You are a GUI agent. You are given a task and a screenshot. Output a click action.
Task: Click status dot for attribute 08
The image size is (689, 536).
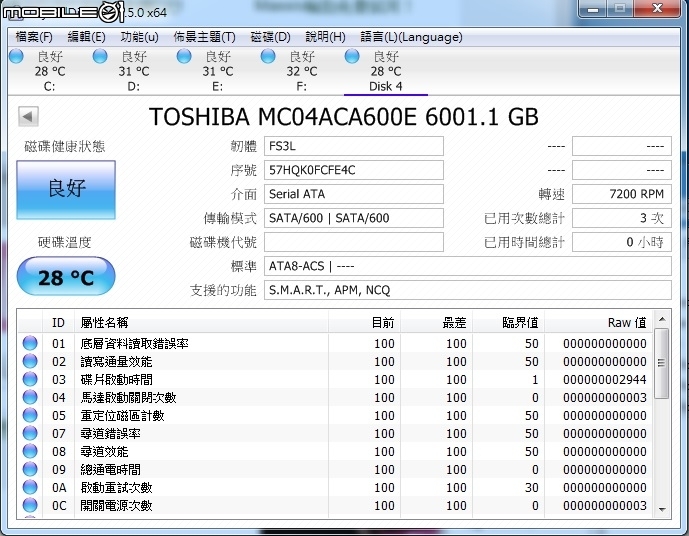(30, 451)
